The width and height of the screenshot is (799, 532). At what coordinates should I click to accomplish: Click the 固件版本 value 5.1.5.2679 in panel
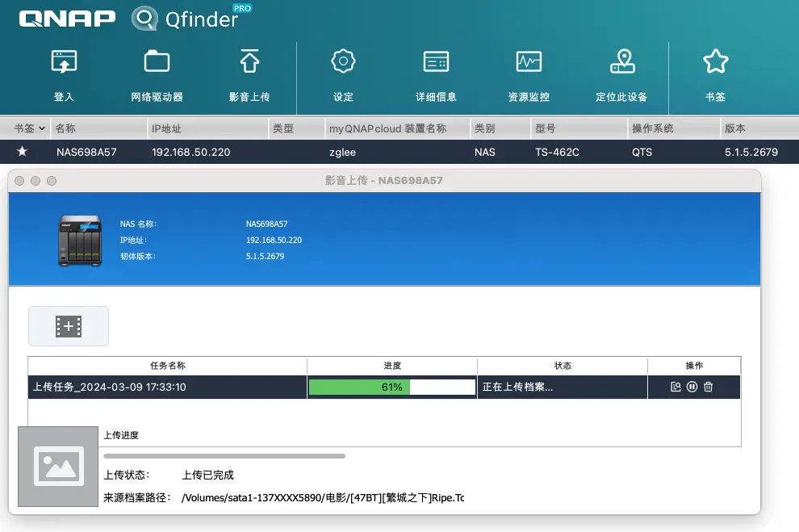coord(265,257)
